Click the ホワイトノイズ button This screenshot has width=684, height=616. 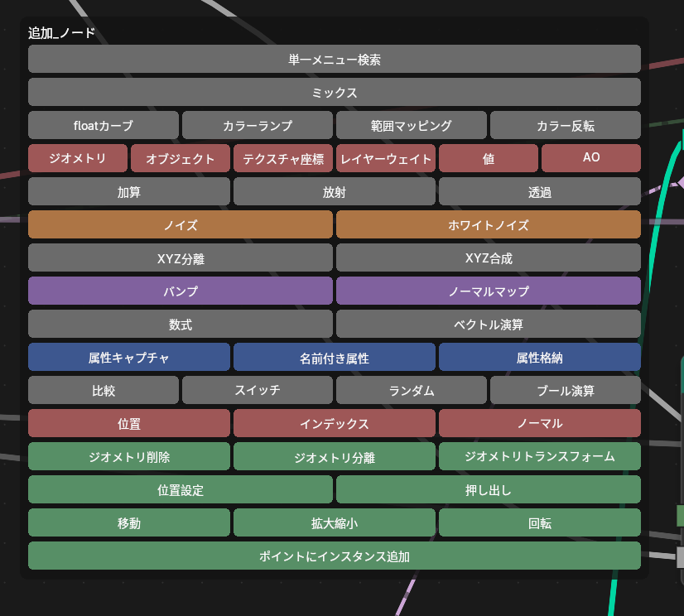(x=488, y=224)
